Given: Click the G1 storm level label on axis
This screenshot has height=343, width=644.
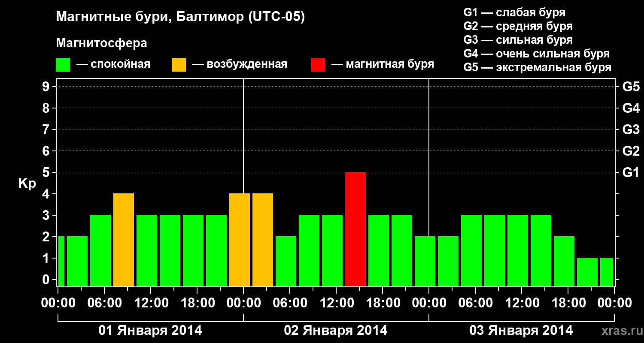Looking at the screenshot, I should pos(631,172).
